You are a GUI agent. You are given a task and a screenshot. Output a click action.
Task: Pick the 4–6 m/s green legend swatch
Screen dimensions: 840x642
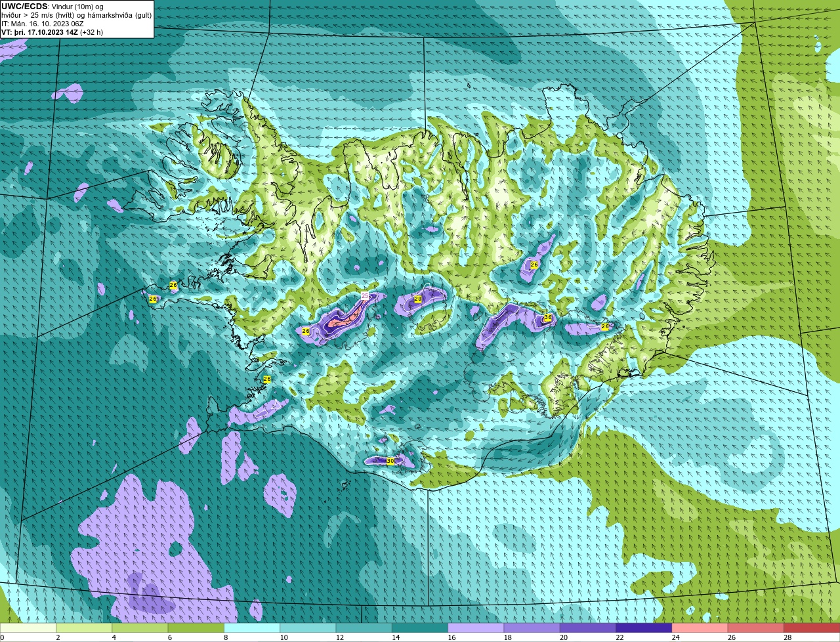140,628
